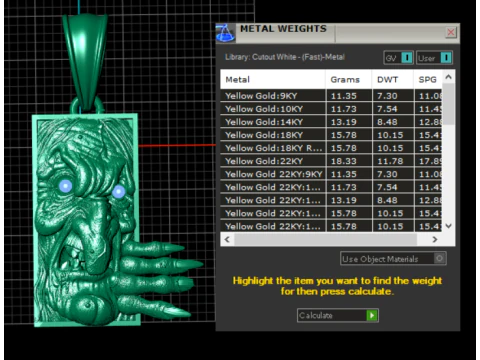The height and width of the screenshot is (360, 480).
Task: Select the Yellow Gold:18KY row
Action: pos(331,135)
